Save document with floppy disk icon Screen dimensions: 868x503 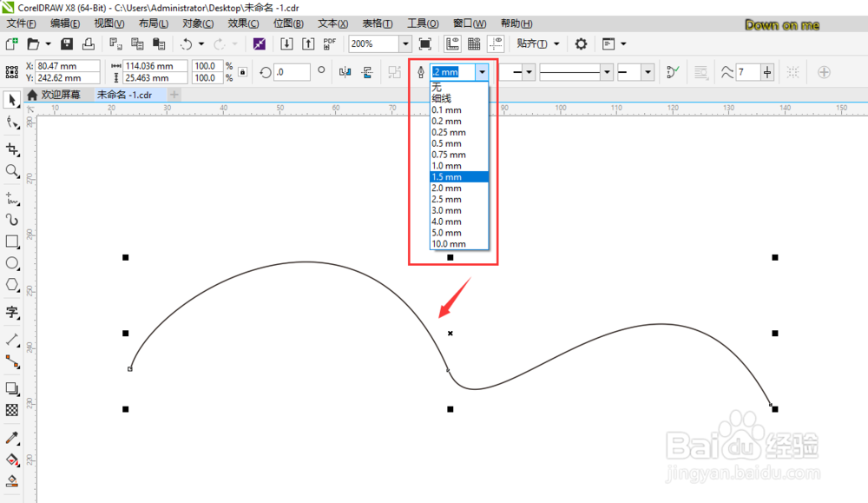[67, 43]
